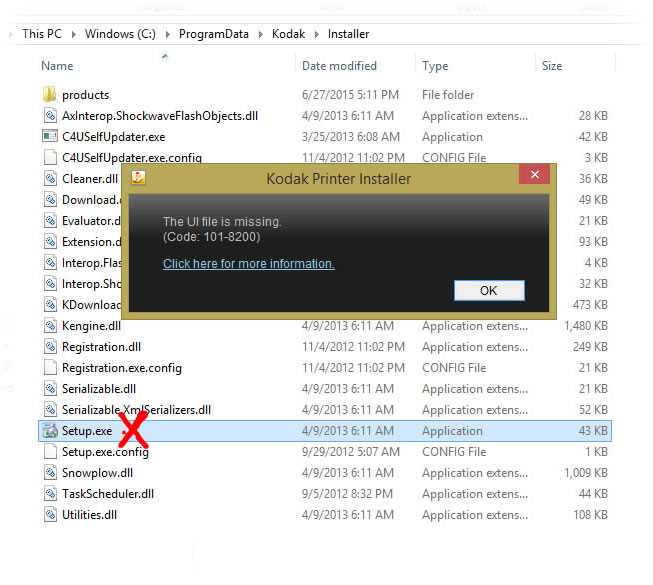Sort files by the Name column header
This screenshot has width=653, height=585.
(57, 66)
